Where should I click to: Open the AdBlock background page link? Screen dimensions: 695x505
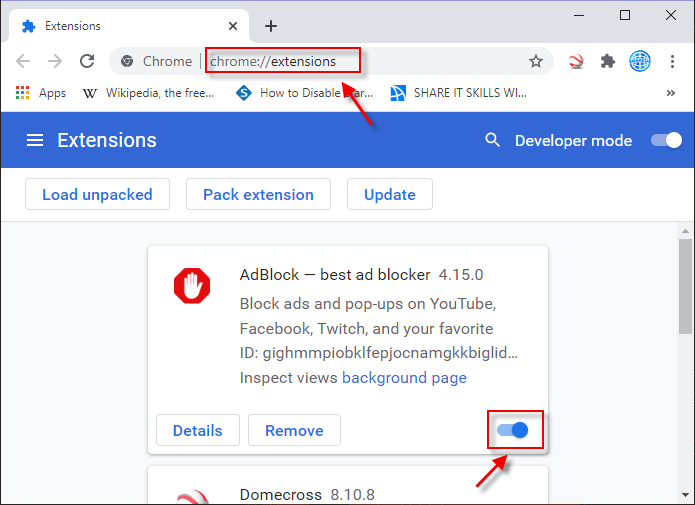click(404, 378)
